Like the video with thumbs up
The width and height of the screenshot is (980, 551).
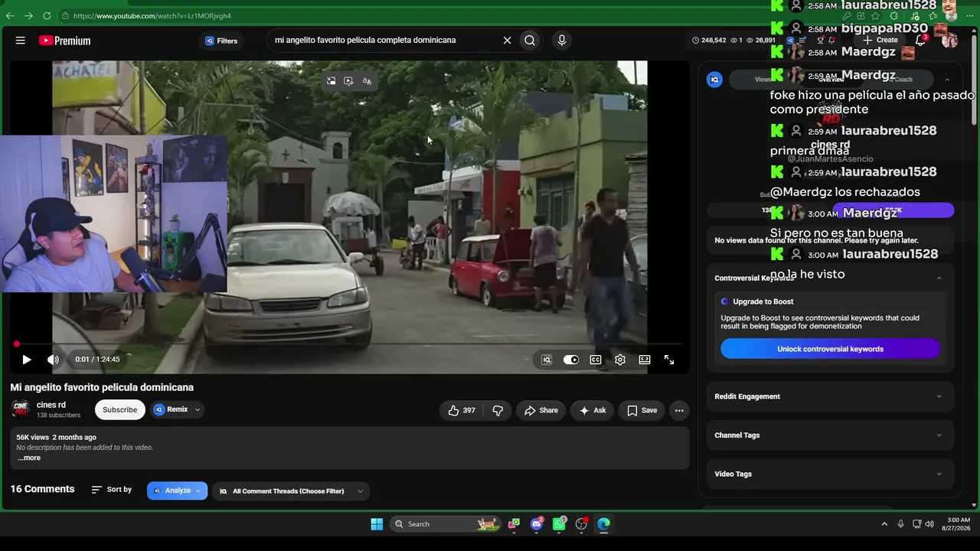point(462,410)
